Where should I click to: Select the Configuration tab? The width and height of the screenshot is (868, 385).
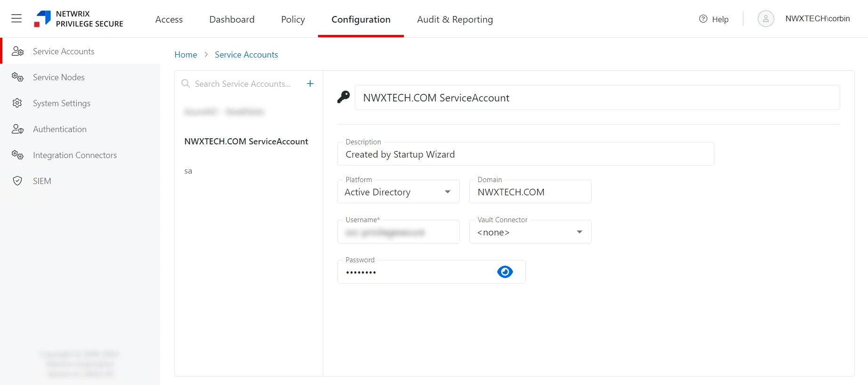coord(361,19)
